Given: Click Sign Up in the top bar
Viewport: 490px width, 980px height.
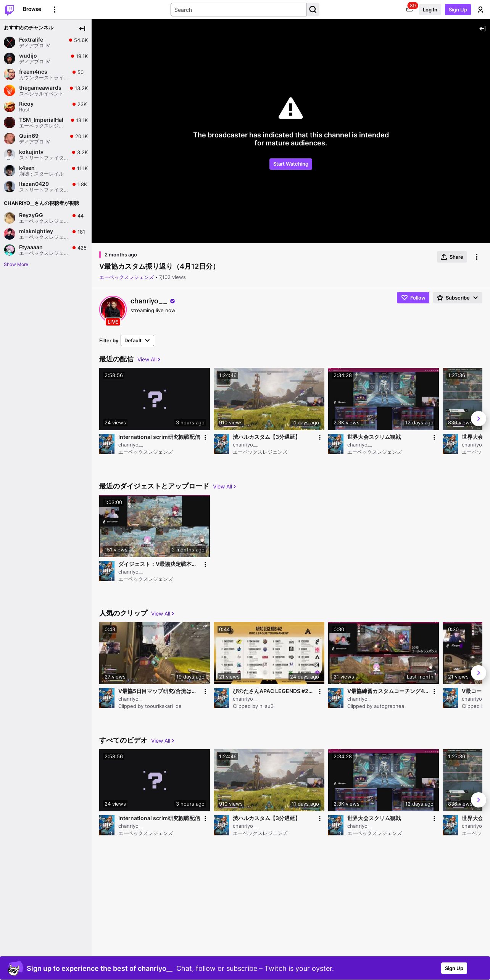Looking at the screenshot, I should point(458,10).
